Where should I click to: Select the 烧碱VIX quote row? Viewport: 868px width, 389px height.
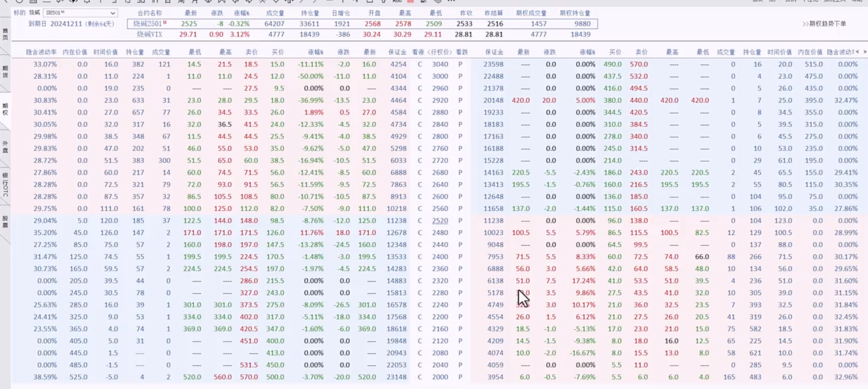point(150,34)
